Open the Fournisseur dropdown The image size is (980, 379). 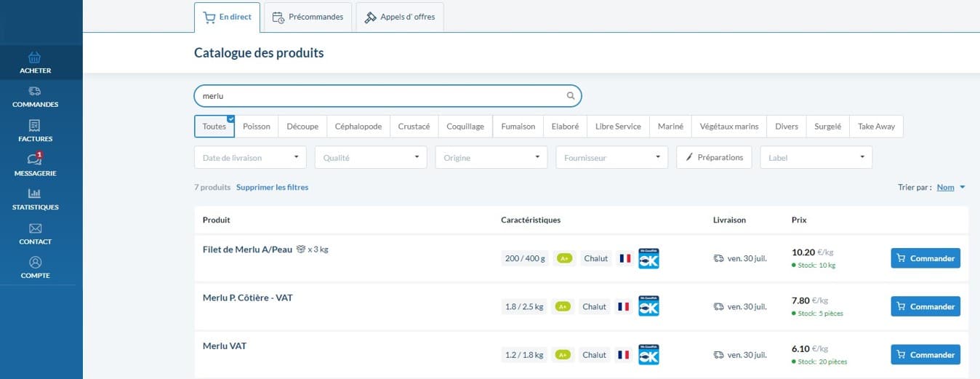[611, 157]
